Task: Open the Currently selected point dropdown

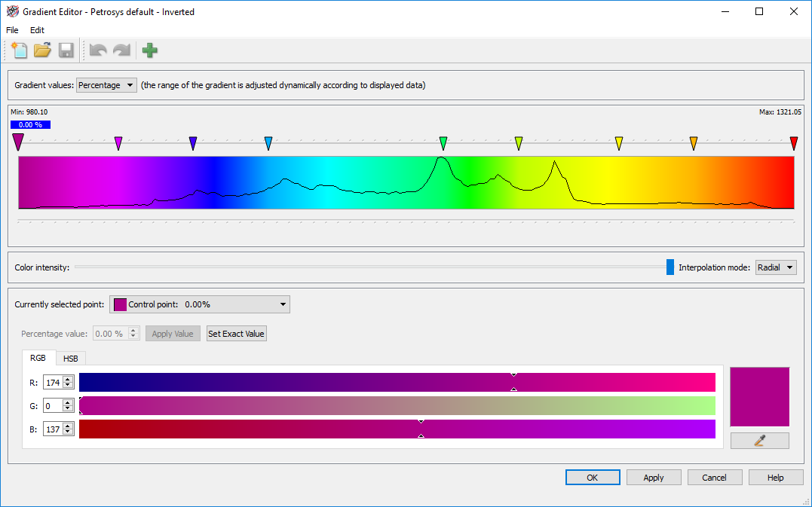Action: click(200, 304)
